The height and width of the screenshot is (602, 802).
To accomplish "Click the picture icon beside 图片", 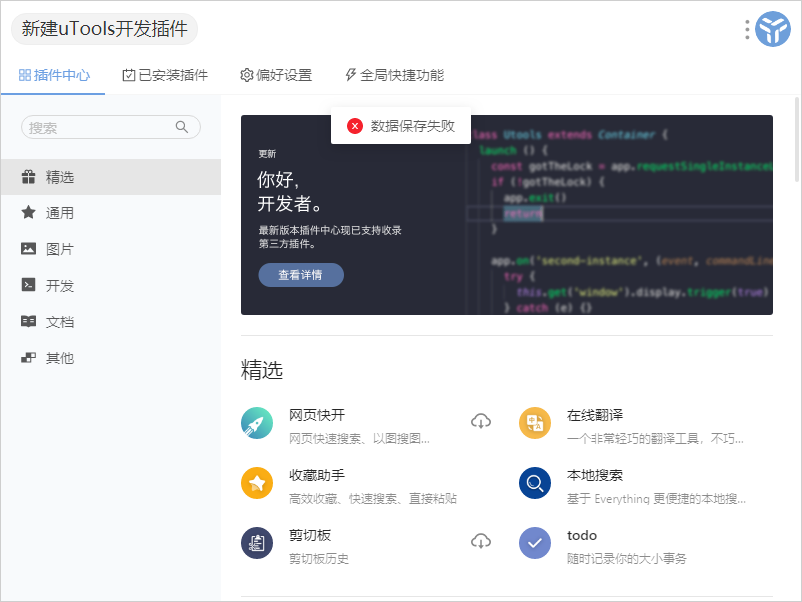I will pyautogui.click(x=29, y=249).
